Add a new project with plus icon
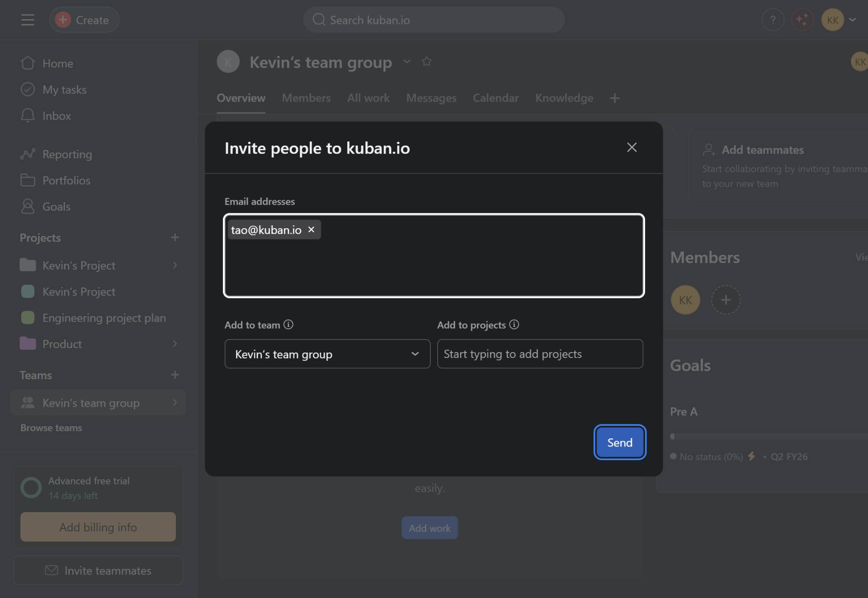This screenshot has width=868, height=598. point(175,237)
